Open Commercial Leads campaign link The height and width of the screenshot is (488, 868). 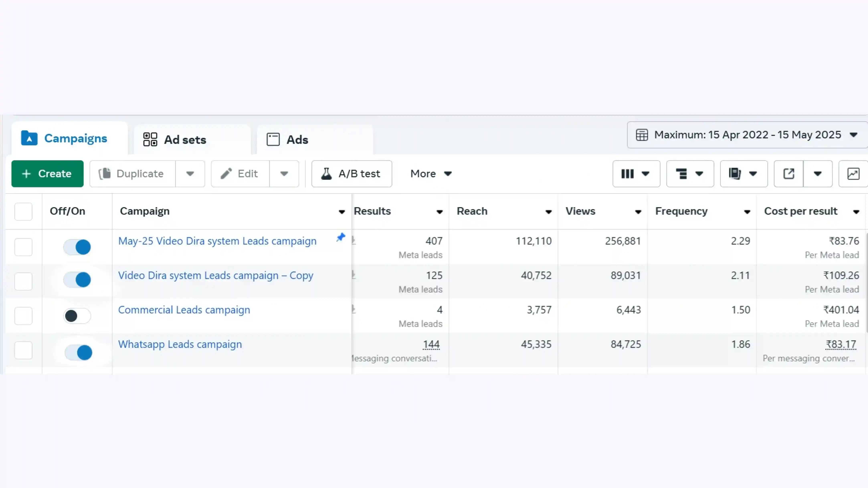point(184,310)
